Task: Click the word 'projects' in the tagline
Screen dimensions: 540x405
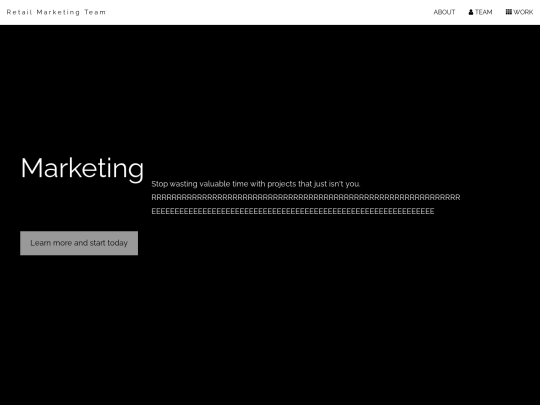Action: tap(282, 184)
